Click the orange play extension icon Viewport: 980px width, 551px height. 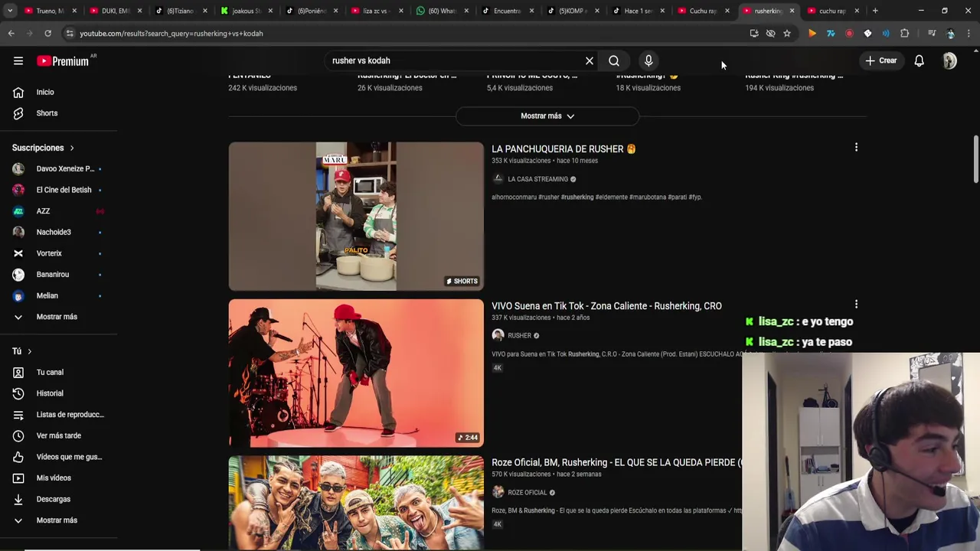812,34
